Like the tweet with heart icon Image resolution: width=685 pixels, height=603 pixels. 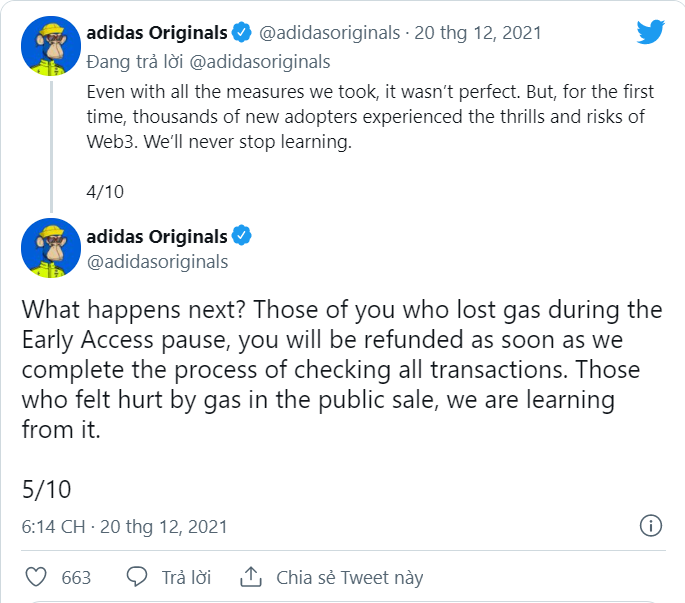36,577
